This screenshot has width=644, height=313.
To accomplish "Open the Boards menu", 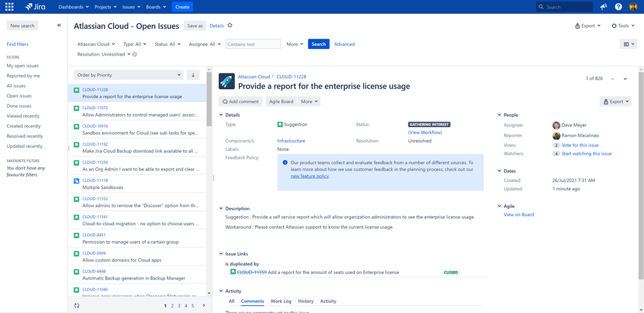I will pos(156,7).
